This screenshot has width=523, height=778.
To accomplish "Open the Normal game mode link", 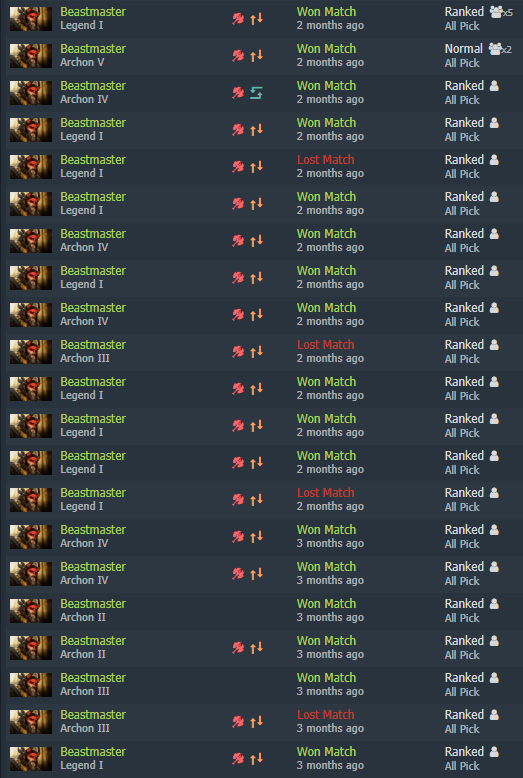I will (463, 49).
